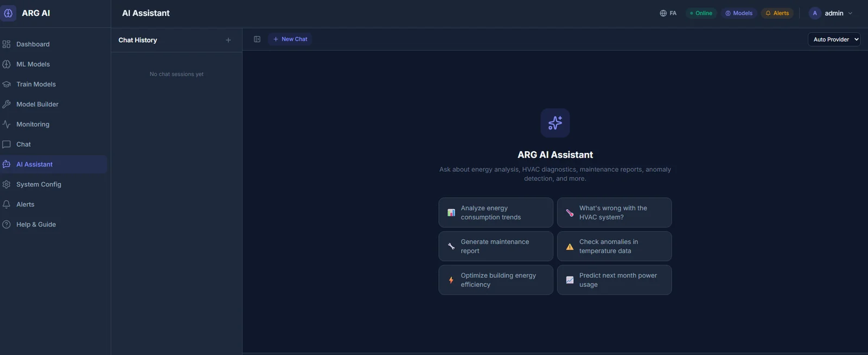Viewport: 868px width, 355px height.
Task: Select What's wrong with the HVAC system
Action: 614,212
